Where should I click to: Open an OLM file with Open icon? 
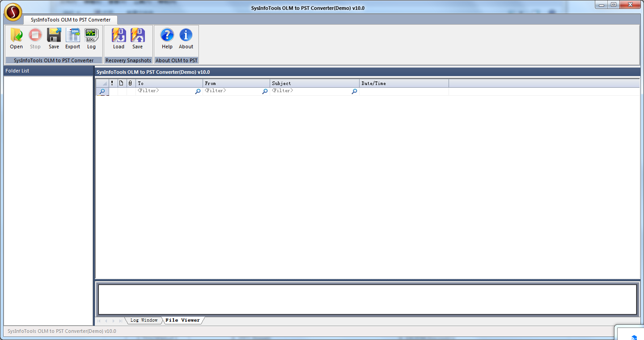point(17,38)
